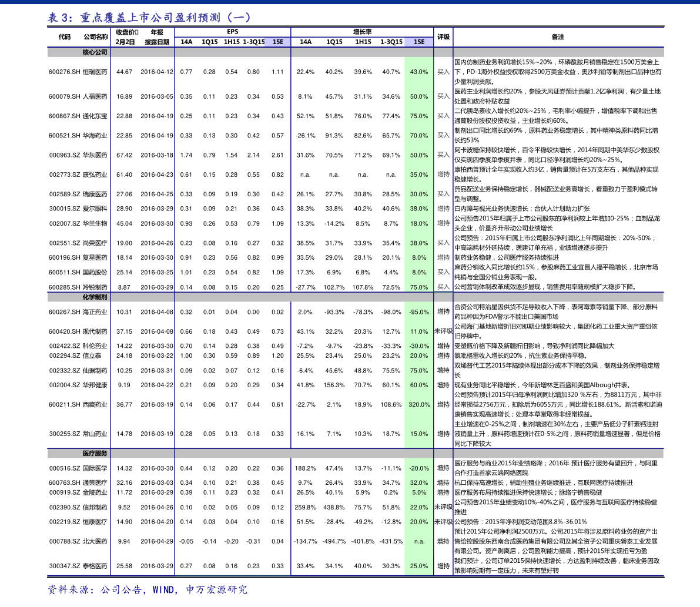Image resolution: width=700 pixels, height=607 pixels.
Task: Click the 收盘价 2月2日 column header
Action: [126, 37]
